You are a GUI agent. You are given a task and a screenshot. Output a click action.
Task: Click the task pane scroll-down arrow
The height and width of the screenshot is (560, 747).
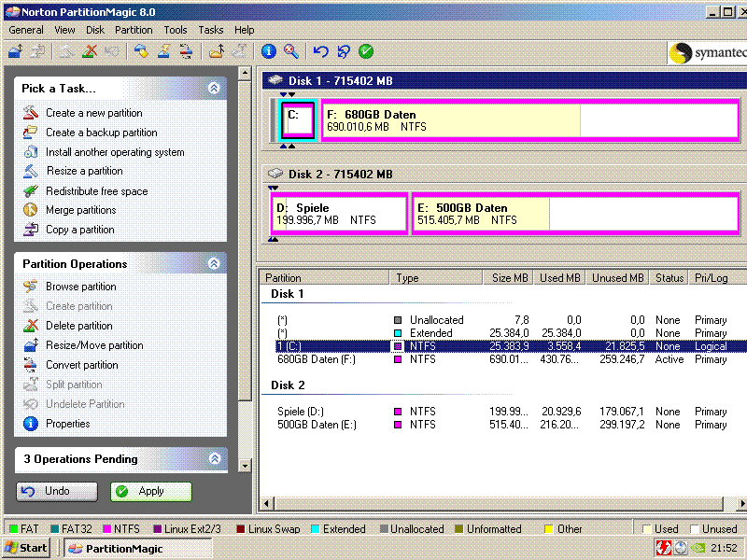click(x=245, y=466)
